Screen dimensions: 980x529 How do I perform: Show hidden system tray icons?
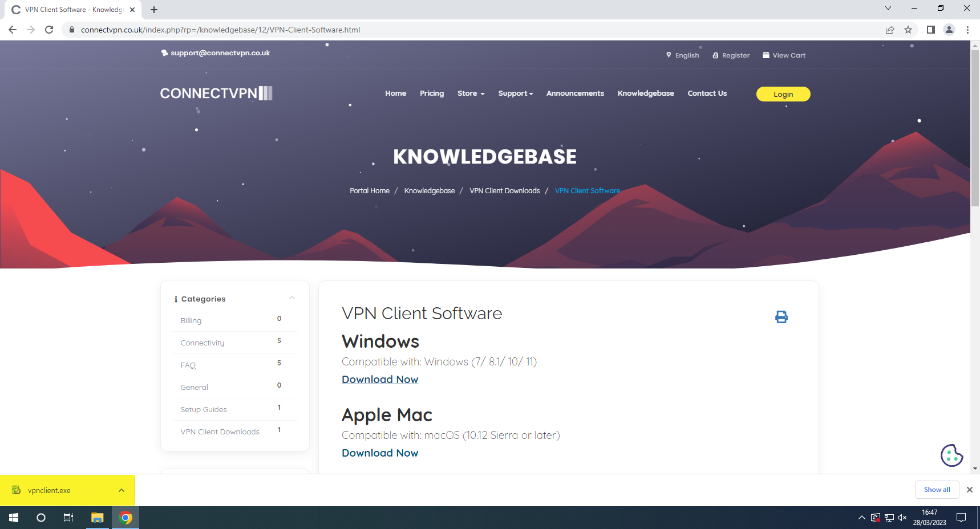pos(861,518)
